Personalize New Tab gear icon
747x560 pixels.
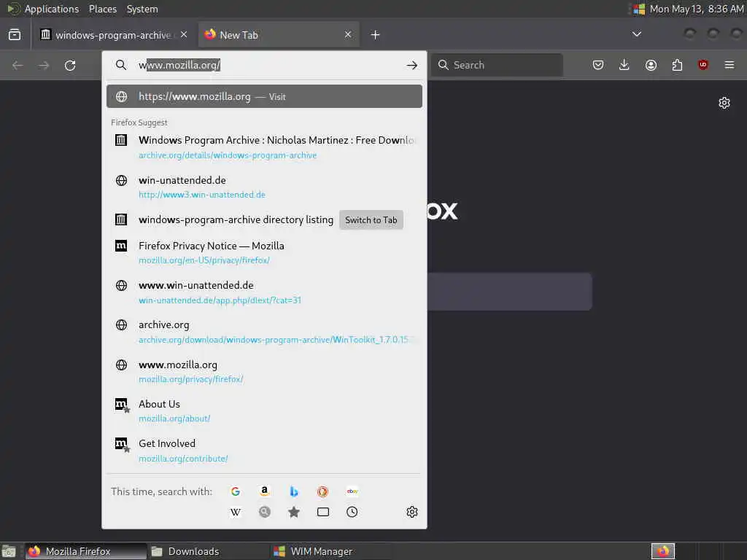click(x=724, y=103)
